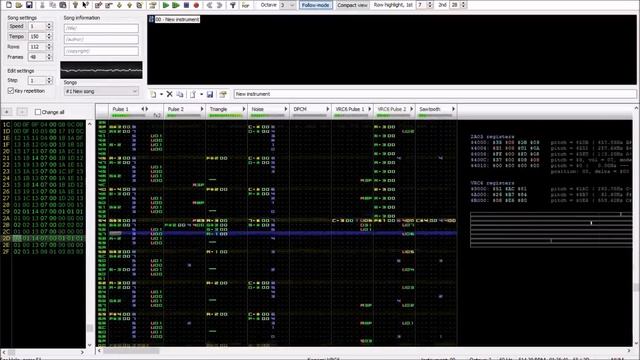Remove the current frame via toolbar
The image size is (640, 360).
point(109,5)
